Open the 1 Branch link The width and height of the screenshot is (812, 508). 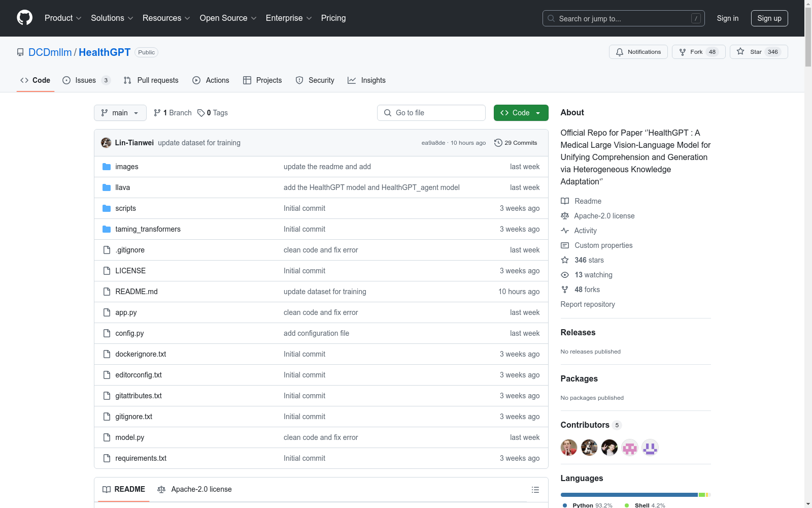click(x=173, y=113)
